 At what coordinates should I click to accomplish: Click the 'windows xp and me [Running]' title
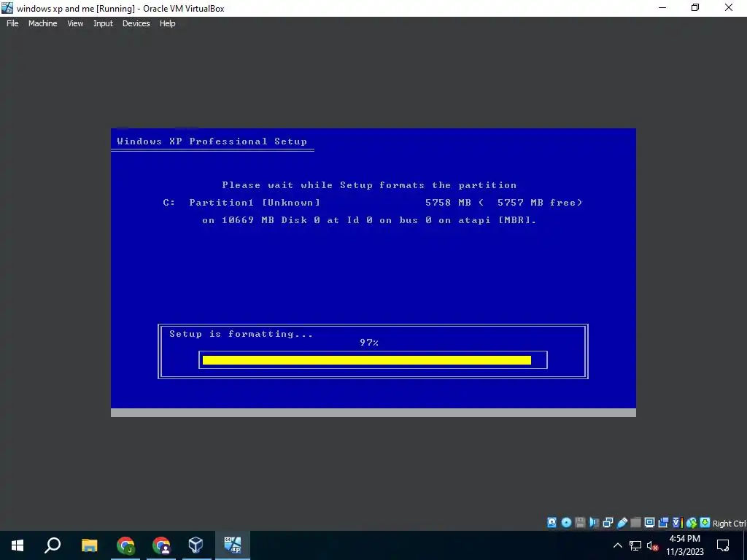click(120, 8)
